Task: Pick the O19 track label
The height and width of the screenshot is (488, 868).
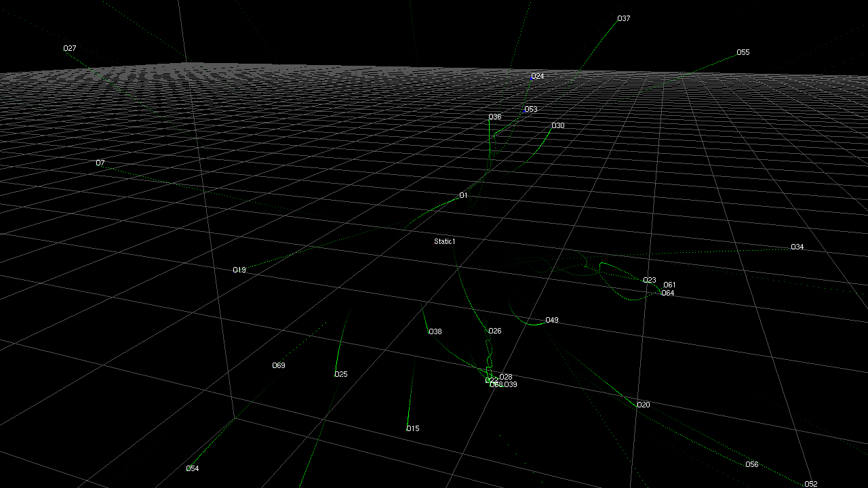Action: (x=239, y=270)
